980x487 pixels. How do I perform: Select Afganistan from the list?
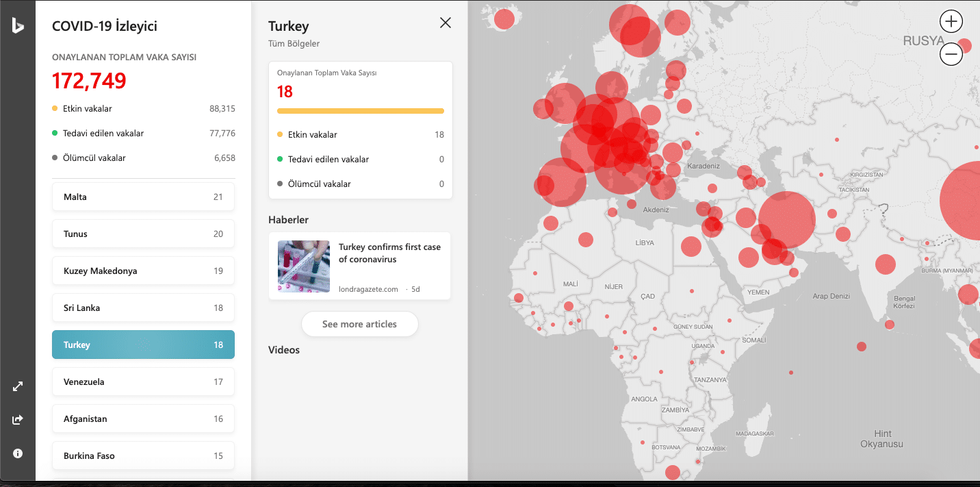pyautogui.click(x=143, y=419)
